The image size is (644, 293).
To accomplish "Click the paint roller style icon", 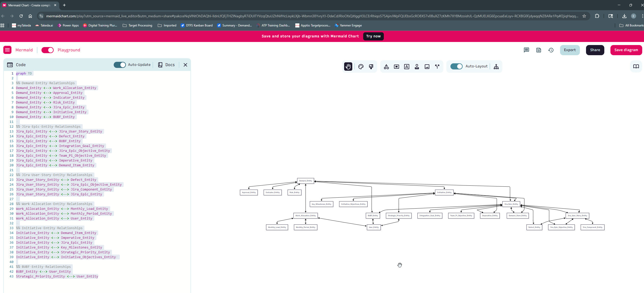I will (371, 67).
